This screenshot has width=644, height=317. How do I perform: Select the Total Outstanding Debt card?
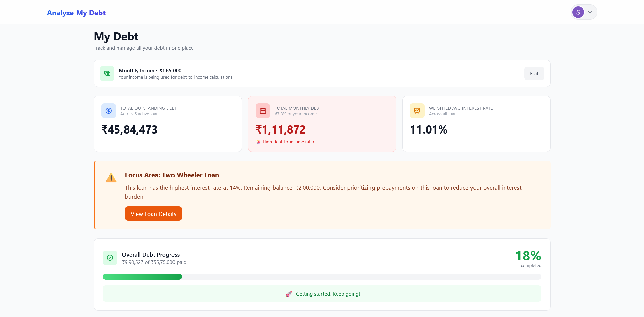(167, 123)
